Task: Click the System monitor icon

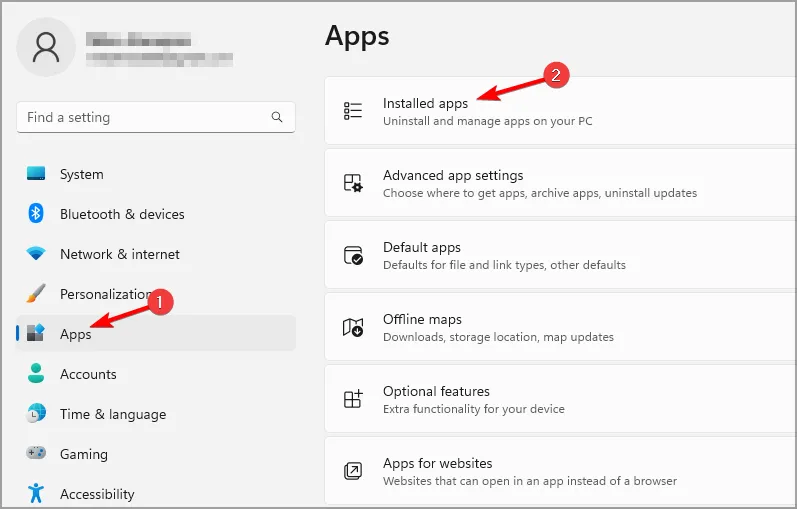Action: pos(36,173)
